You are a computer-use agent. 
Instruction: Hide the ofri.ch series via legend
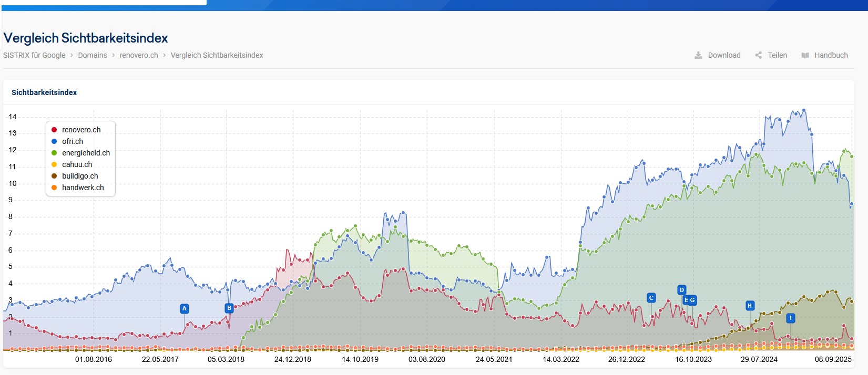[x=73, y=141]
